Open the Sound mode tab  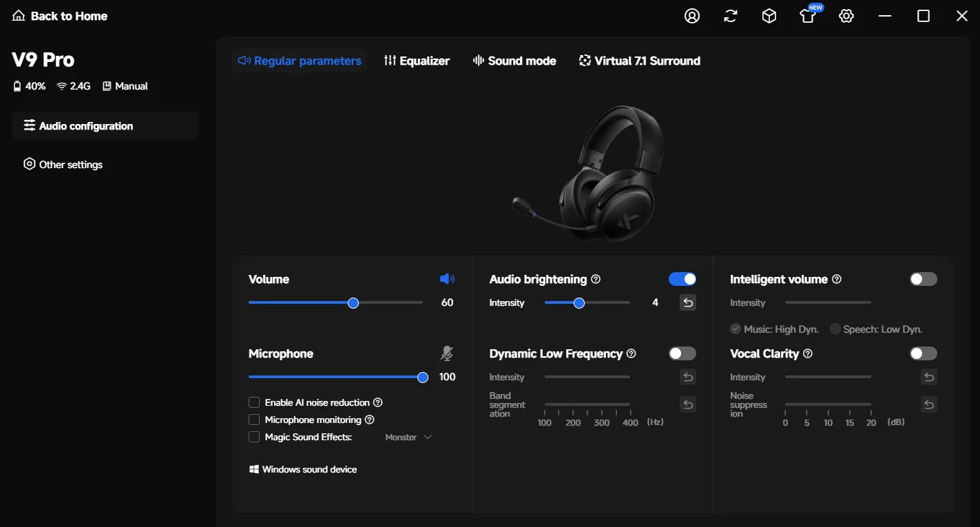[x=514, y=61]
